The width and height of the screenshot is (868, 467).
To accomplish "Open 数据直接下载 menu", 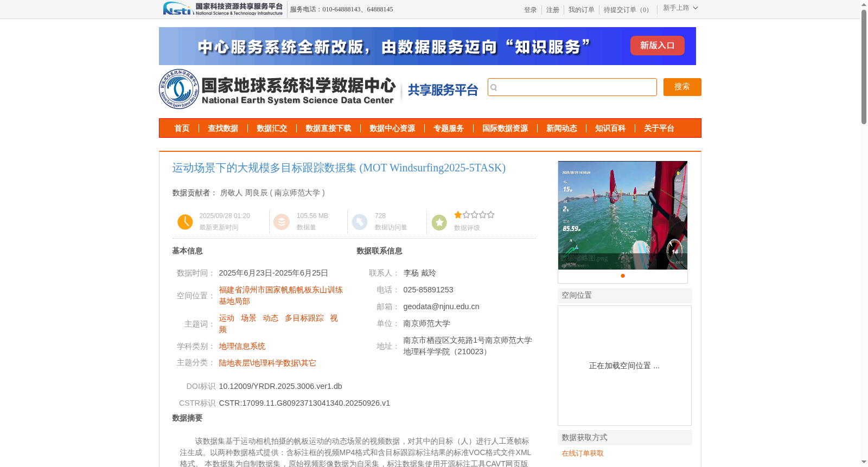I will 328,129.
